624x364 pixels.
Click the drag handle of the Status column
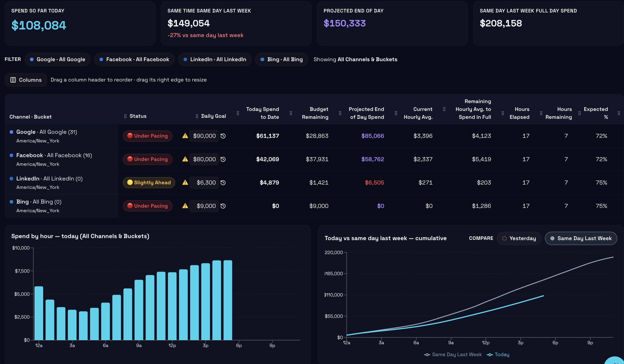125,116
